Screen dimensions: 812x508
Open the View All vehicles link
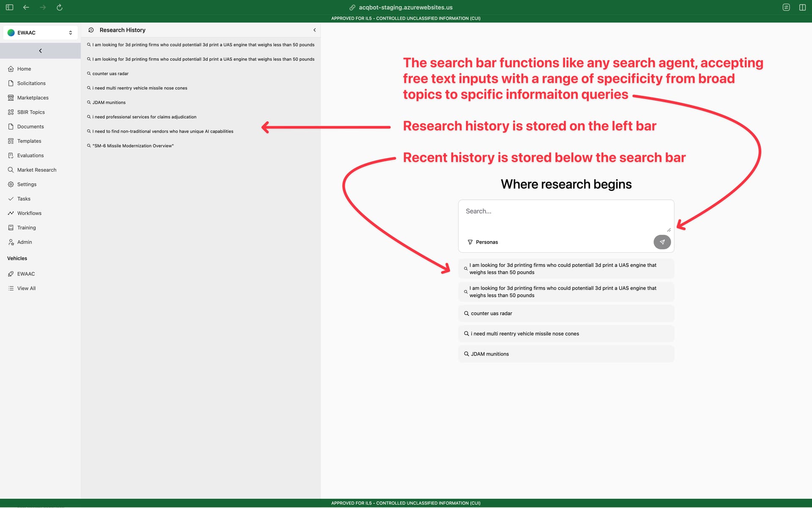click(x=40, y=288)
